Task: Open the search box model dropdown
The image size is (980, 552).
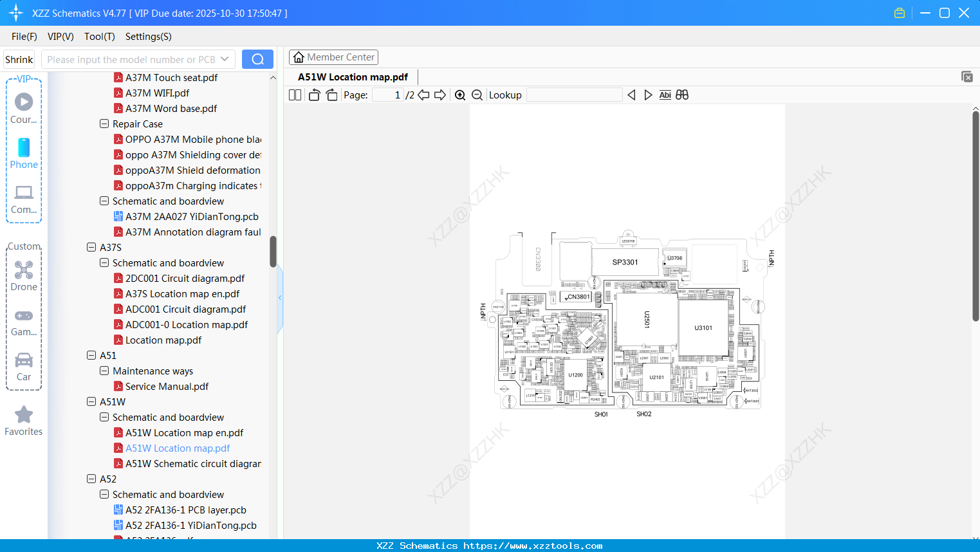Action: tap(225, 59)
